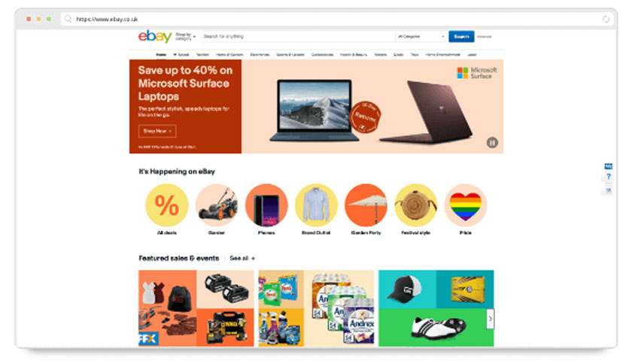
Task: Select the Brand Outlet shirt icon
Action: coord(316,205)
